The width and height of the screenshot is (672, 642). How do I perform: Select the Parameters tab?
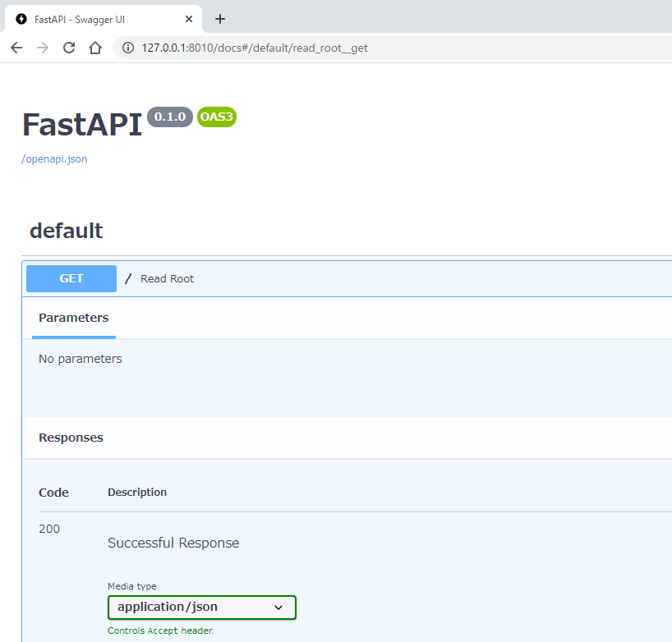pos(74,318)
